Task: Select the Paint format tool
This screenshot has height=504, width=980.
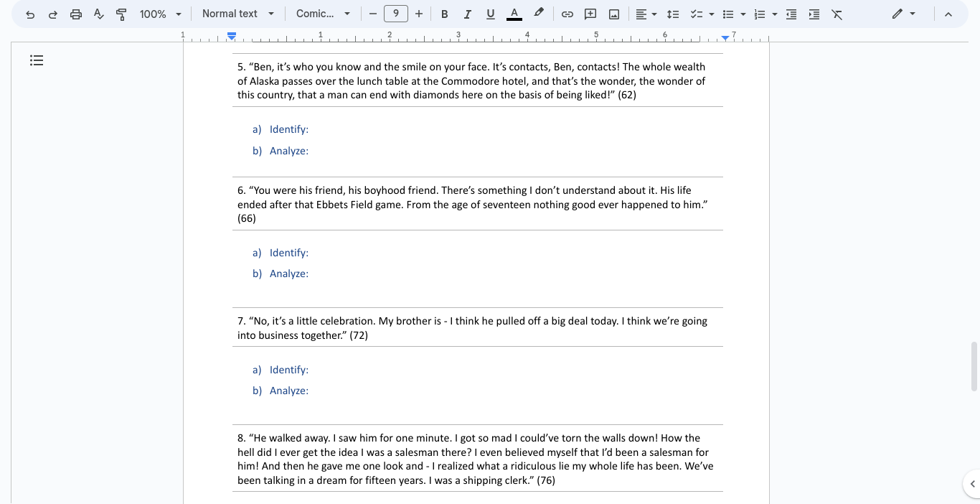Action: (121, 14)
